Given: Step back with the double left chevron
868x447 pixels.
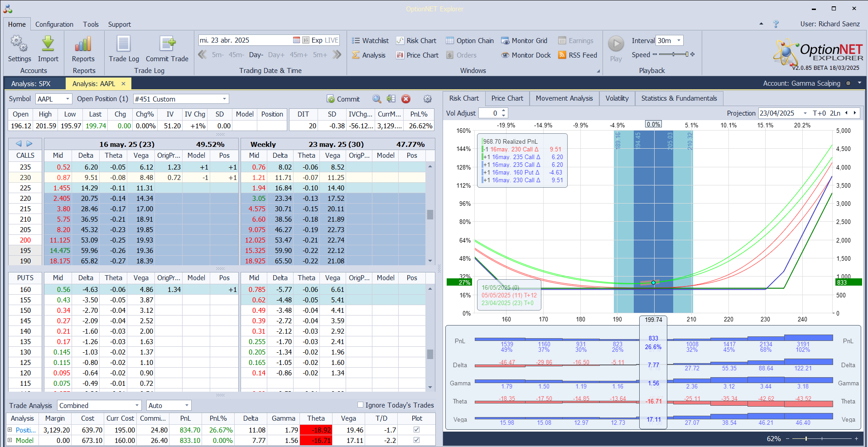Looking at the screenshot, I should coord(203,55).
